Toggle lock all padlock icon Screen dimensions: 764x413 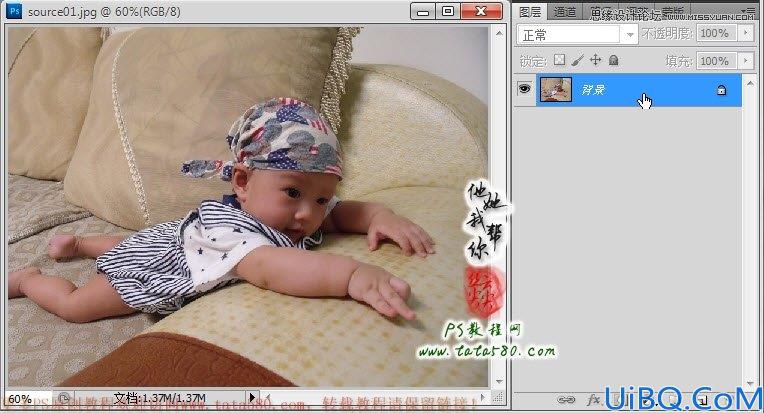(x=613, y=60)
